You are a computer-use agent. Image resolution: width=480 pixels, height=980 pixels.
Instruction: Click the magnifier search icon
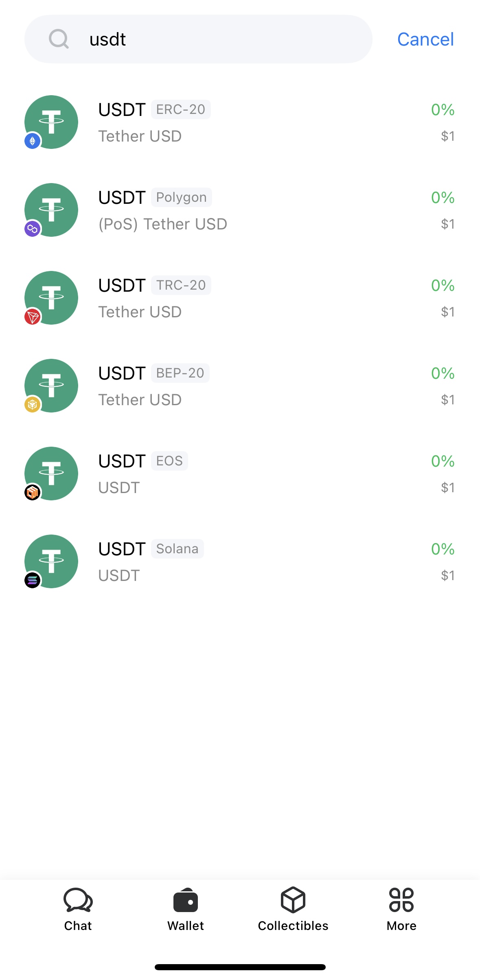59,39
